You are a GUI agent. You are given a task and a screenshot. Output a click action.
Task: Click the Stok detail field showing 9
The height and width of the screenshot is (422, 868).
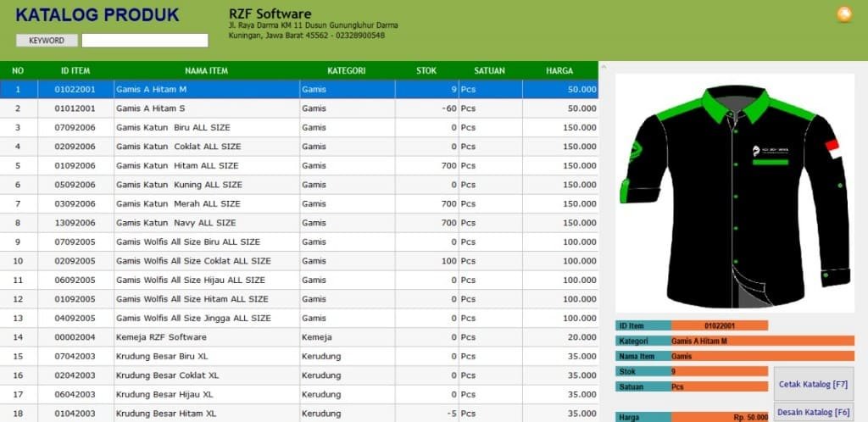(720, 372)
